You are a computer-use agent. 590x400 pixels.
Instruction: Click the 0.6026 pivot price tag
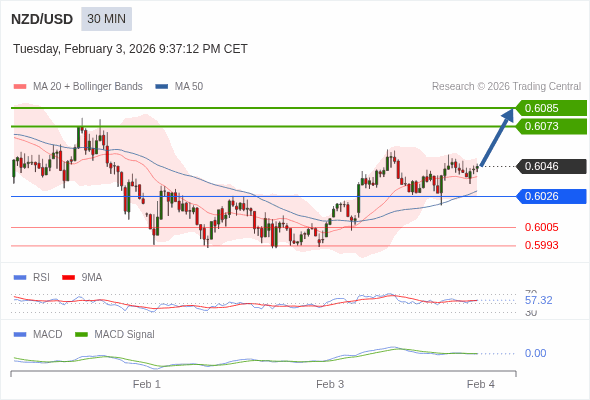point(551,196)
